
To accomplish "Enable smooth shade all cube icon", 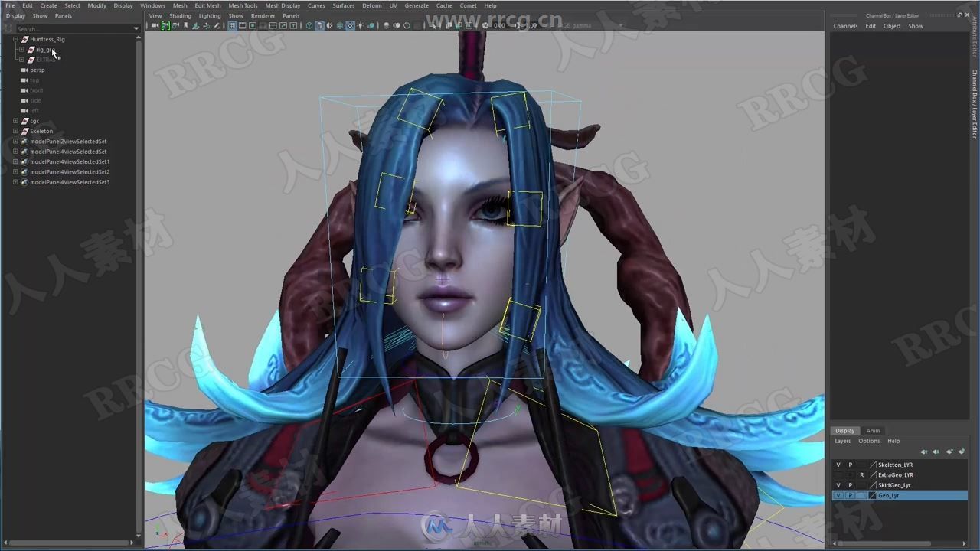I will (320, 25).
